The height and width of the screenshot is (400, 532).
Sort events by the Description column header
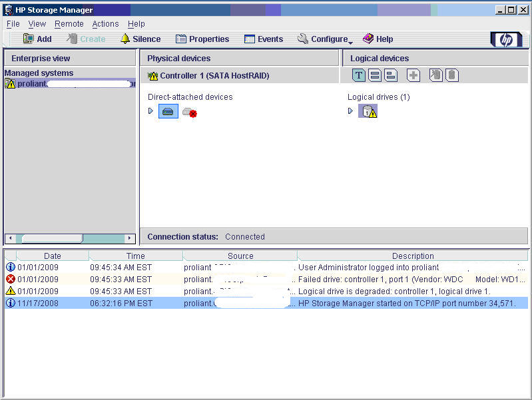[413, 256]
